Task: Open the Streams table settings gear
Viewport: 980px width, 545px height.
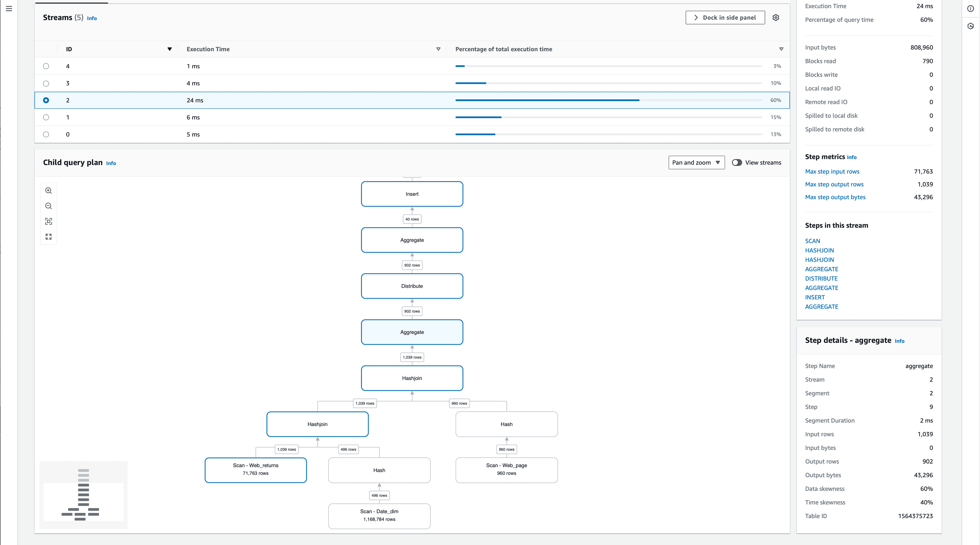Action: (776, 17)
